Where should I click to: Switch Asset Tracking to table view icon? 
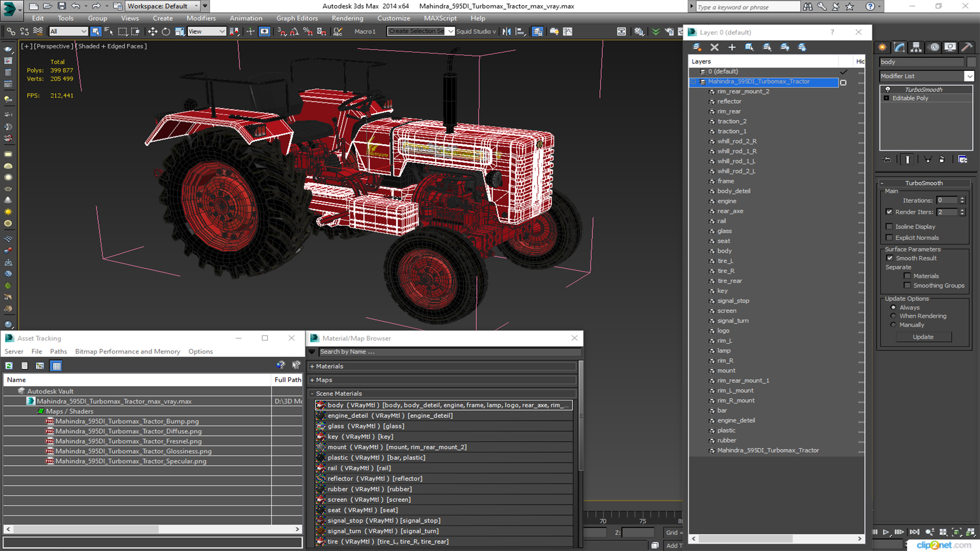pos(57,366)
